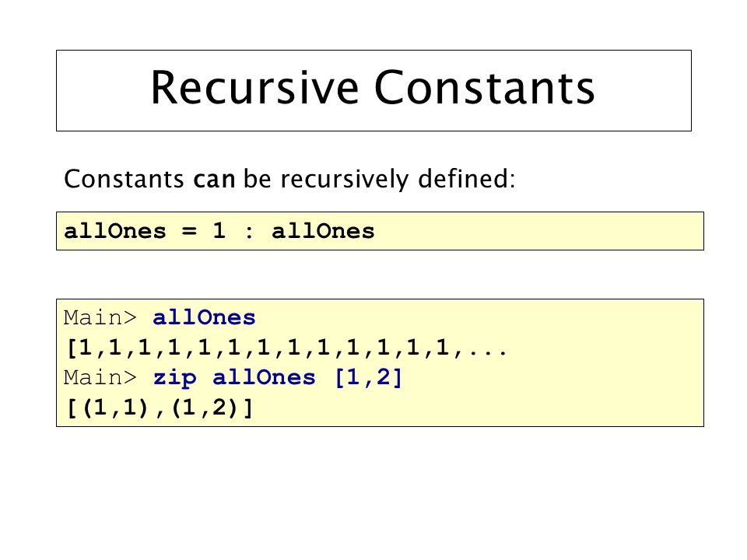Image resolution: width=747 pixels, height=560 pixels.
Task: Click the word 'defined:' in subtitle
Action: pos(466,180)
